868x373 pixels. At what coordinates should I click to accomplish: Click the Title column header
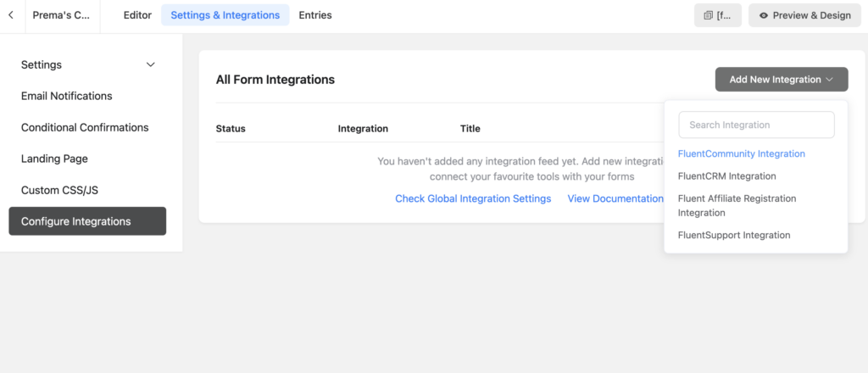point(470,129)
